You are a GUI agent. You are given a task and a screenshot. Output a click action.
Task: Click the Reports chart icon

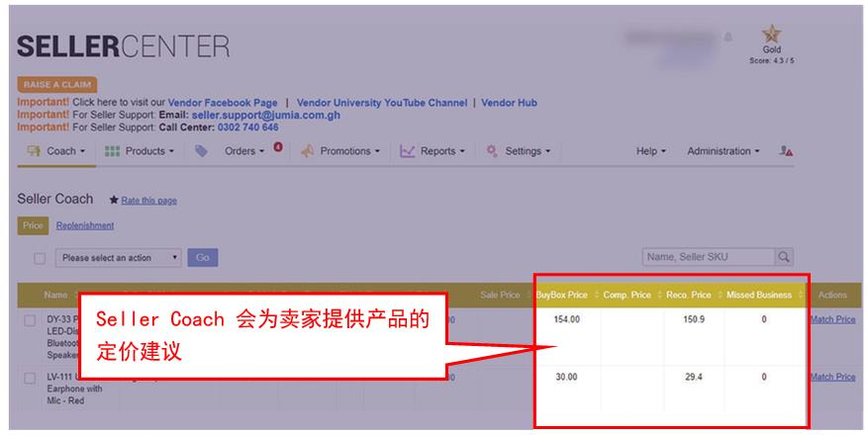tap(408, 151)
